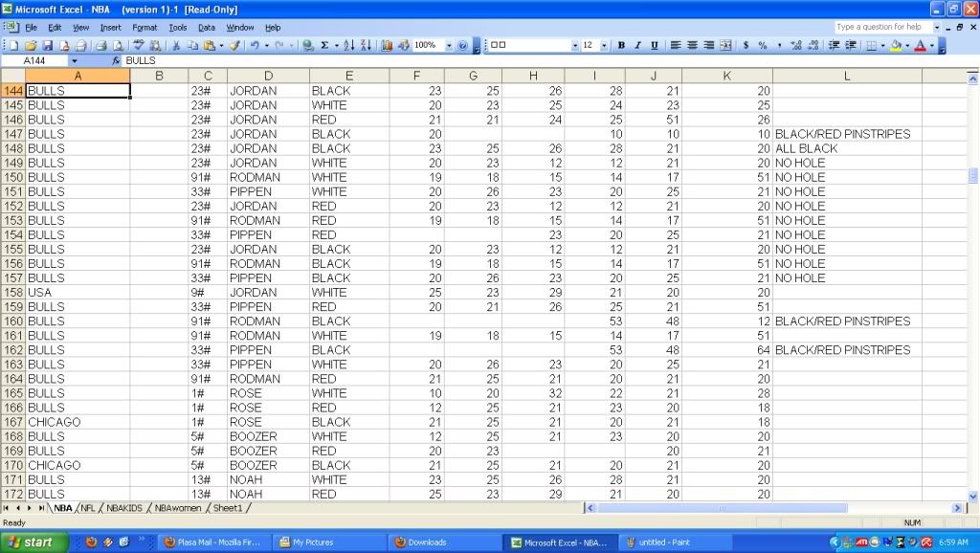Click the Windows start button
Viewport: 980px width, 553px height.
(x=33, y=542)
